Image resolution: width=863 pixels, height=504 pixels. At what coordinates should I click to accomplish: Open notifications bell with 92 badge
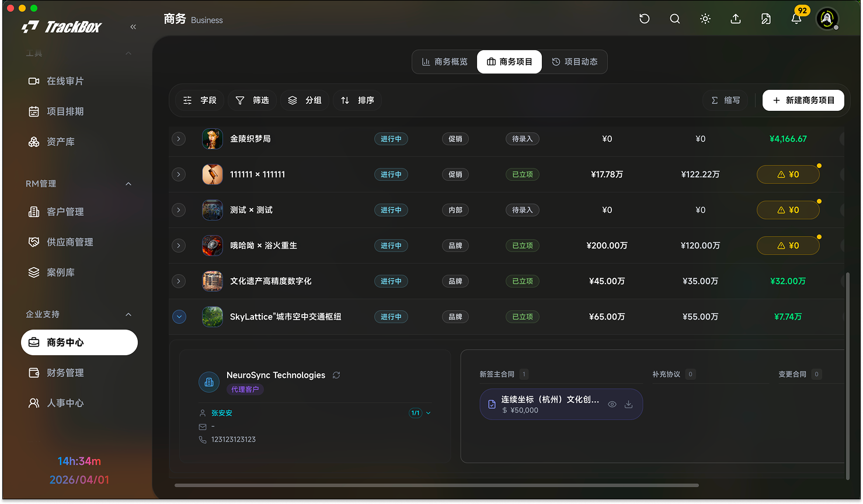point(796,19)
